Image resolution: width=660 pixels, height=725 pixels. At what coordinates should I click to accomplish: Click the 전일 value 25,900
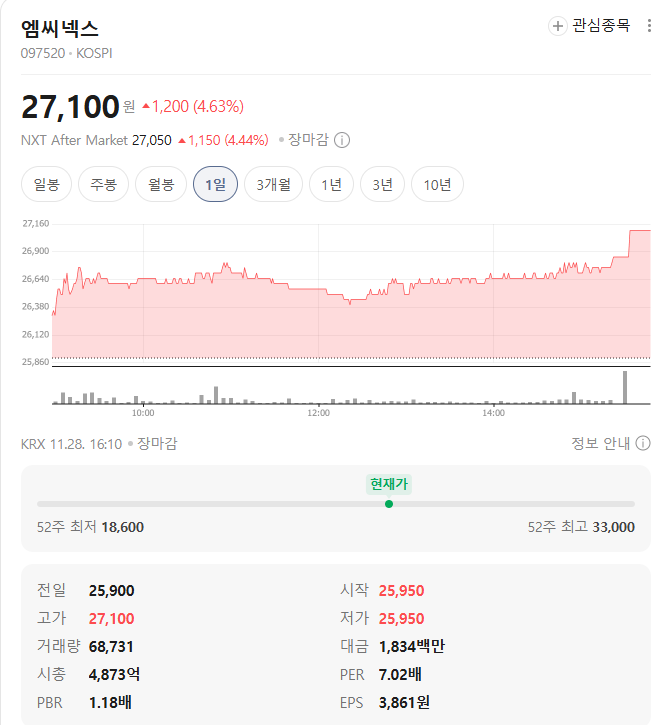(111, 591)
